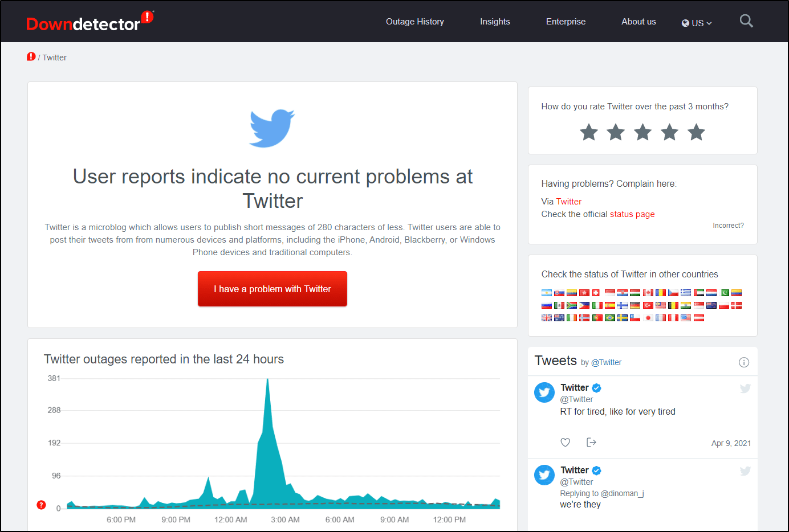Click the 'Twitter' name on 'RT for tired' tweet
The image size is (789, 532).
pos(575,387)
